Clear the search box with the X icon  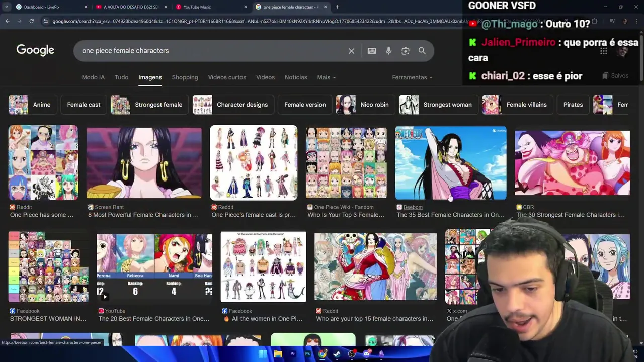pos(351,51)
